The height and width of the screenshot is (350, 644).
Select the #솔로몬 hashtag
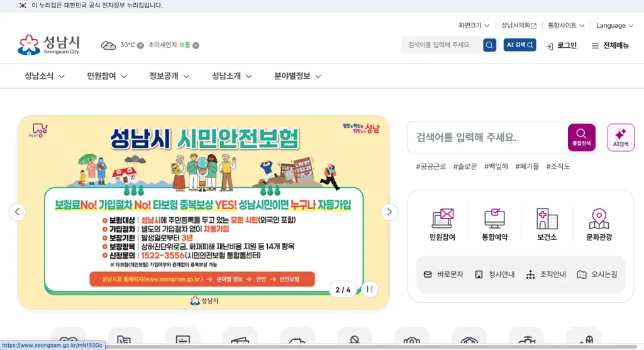465,167
